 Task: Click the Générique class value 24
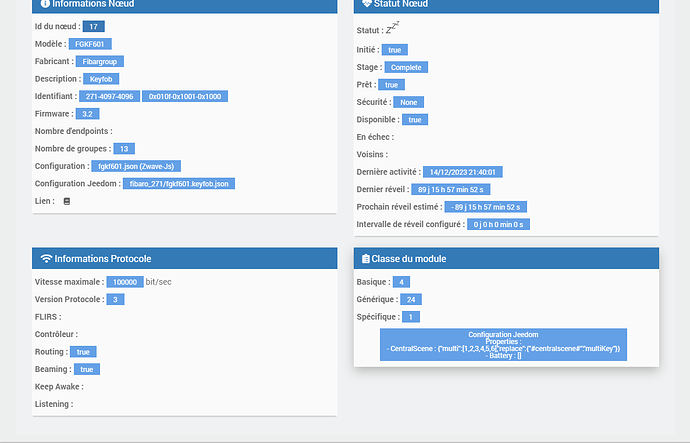pyautogui.click(x=411, y=300)
